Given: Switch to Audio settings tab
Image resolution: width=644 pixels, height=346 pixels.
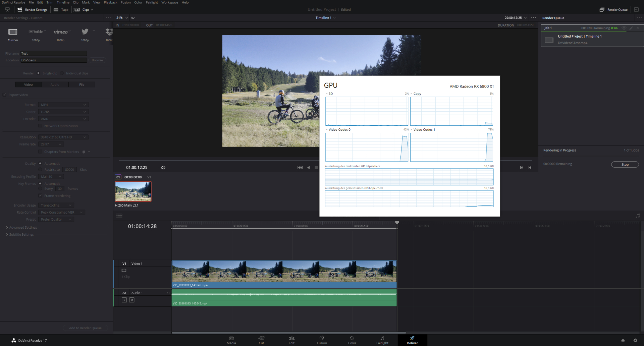Looking at the screenshot, I should [x=55, y=84].
